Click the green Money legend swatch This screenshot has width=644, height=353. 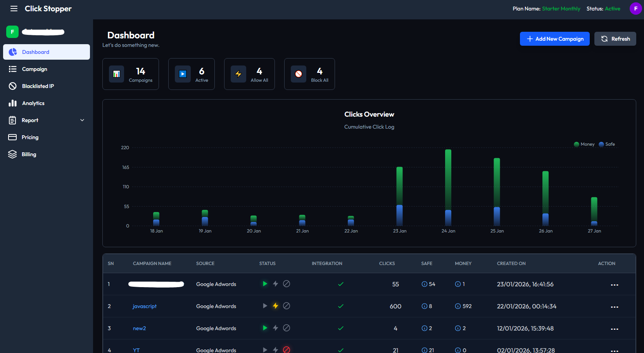(576, 144)
